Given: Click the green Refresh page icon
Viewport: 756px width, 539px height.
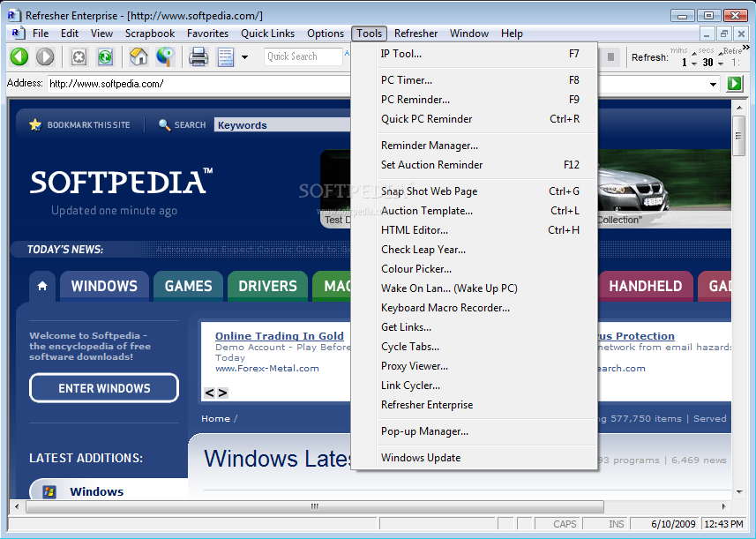Looking at the screenshot, I should (105, 57).
